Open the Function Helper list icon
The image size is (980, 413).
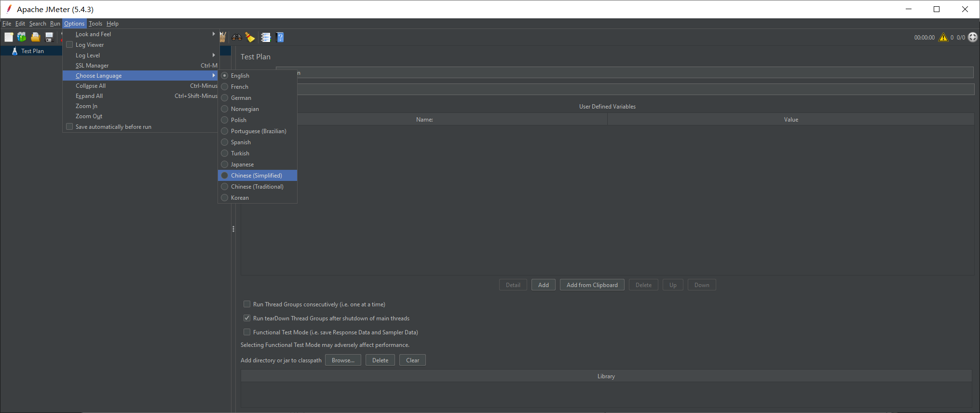[x=266, y=37]
